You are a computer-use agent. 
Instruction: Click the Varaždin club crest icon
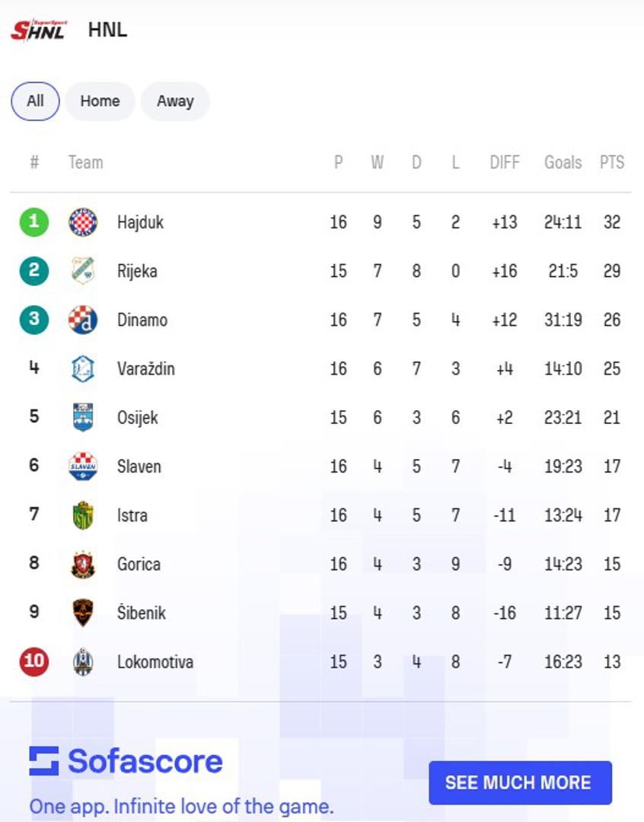click(83, 369)
